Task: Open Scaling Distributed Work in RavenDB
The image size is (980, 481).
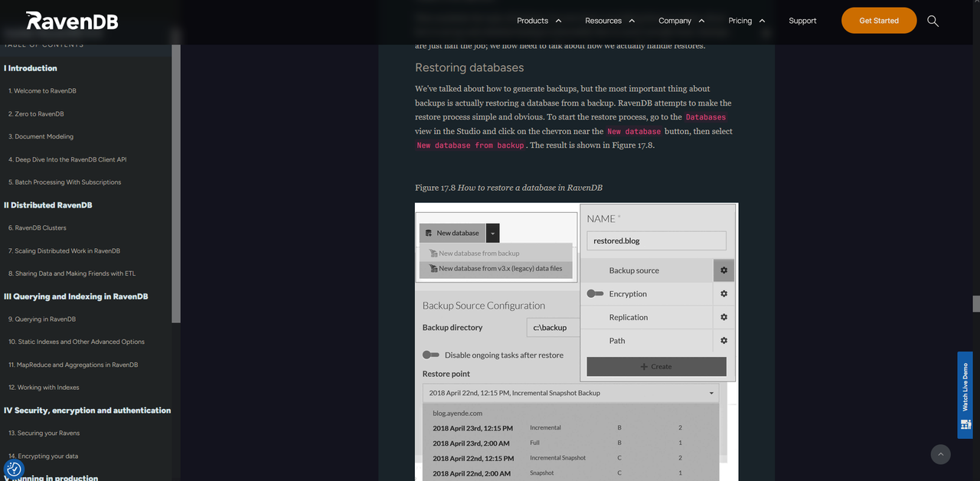Action: tap(64, 250)
